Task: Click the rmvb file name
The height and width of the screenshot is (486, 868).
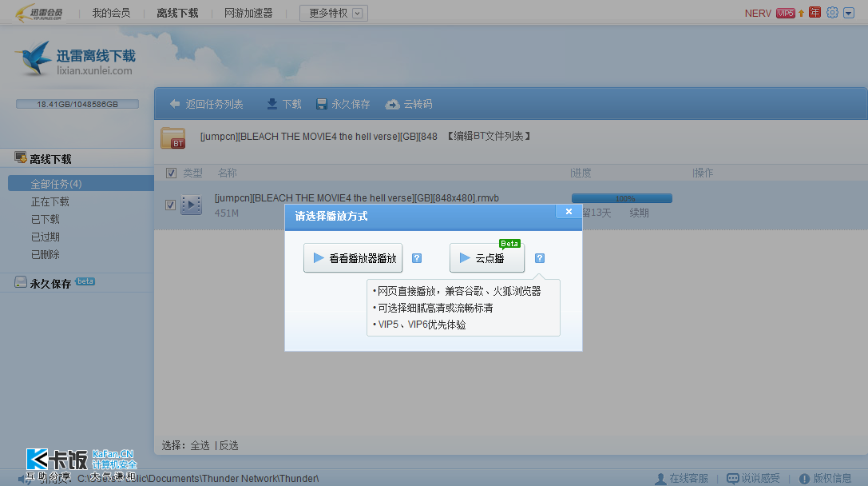Action: 357,198
